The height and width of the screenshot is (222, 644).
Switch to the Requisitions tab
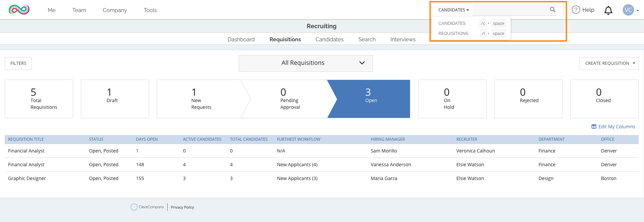(x=285, y=39)
